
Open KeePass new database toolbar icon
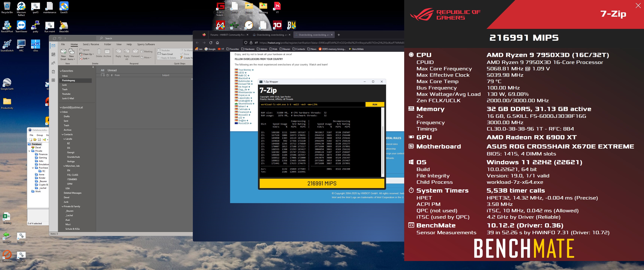31,139
